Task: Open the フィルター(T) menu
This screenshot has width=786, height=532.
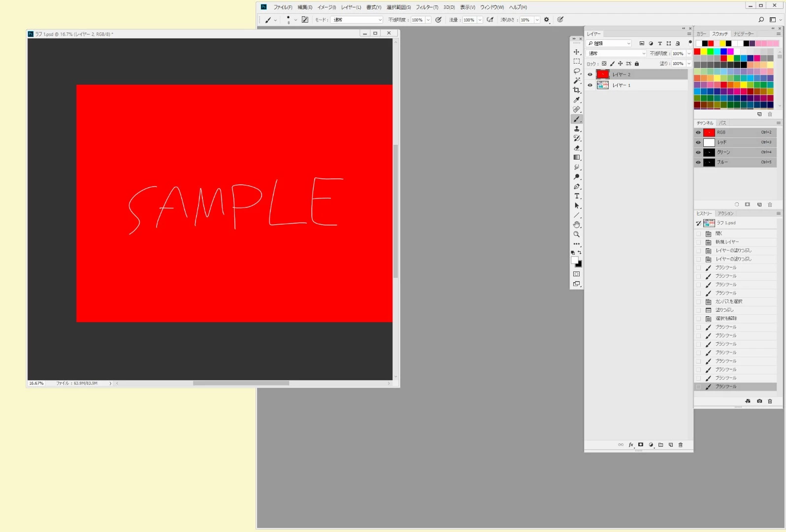Action: tap(427, 7)
